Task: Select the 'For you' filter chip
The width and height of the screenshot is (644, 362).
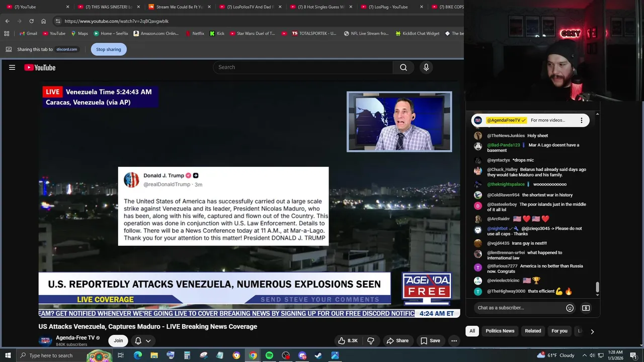Action: [559, 331]
